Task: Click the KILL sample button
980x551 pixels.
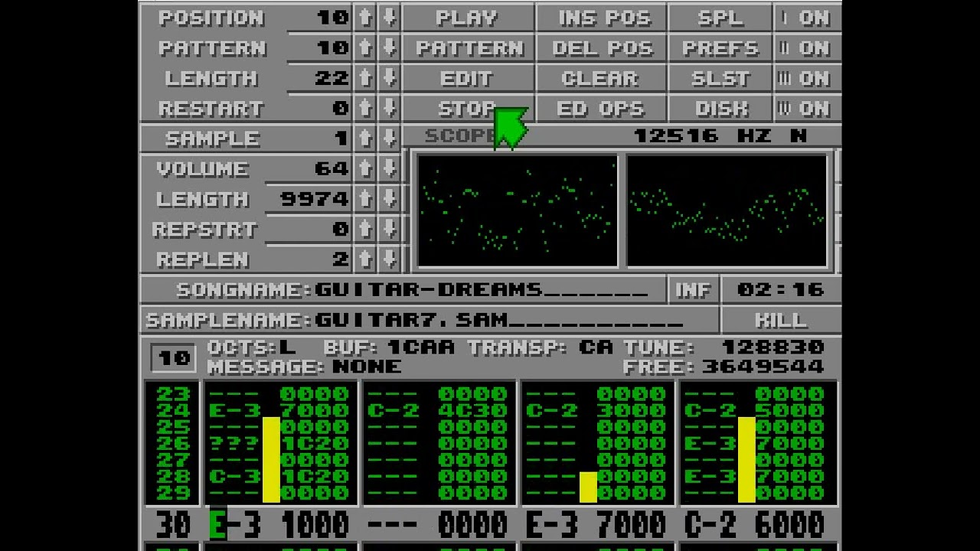Action: point(780,320)
